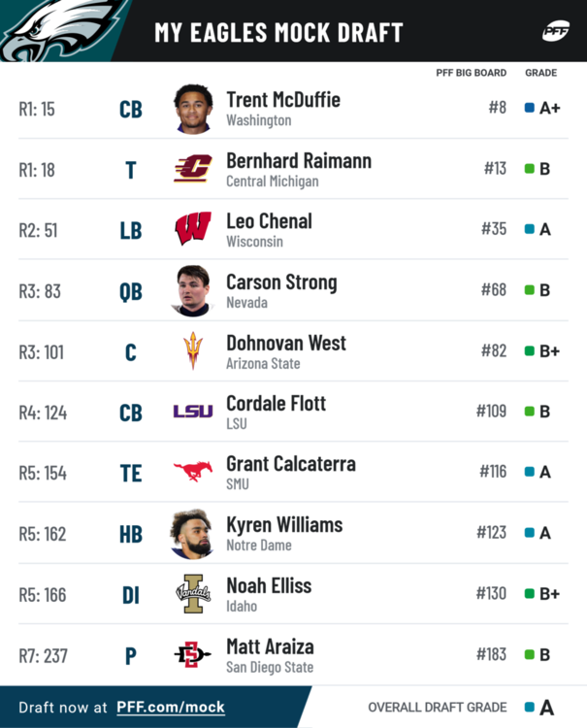
Task: Click the overall draft grade A swatch
Action: [x=530, y=708]
